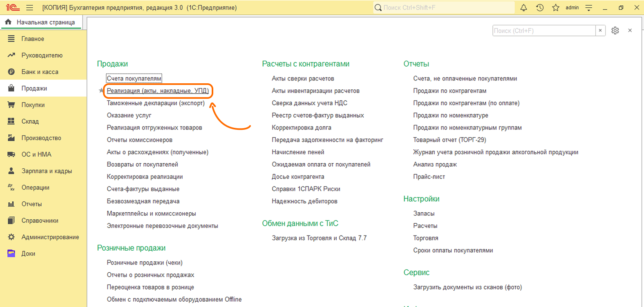Screen dimensions: 644x307
Task: Open Переоценка товаров в рознице
Action: coord(150,287)
